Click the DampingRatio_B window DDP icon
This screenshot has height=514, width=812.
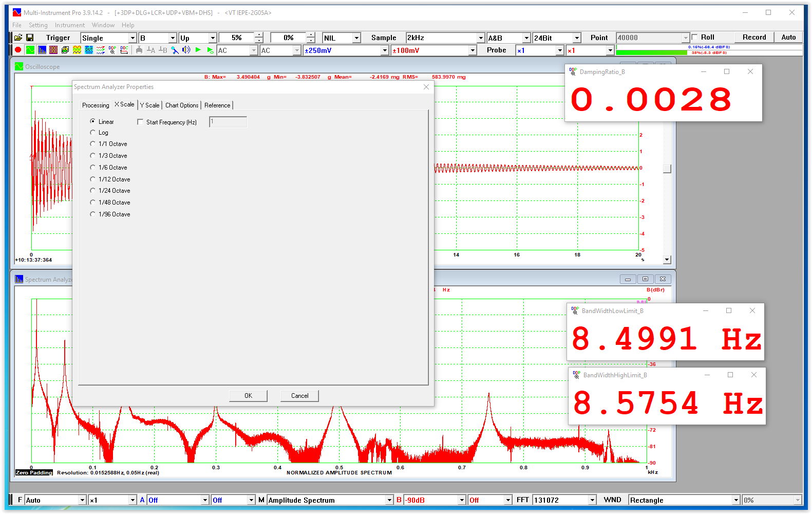pos(573,71)
